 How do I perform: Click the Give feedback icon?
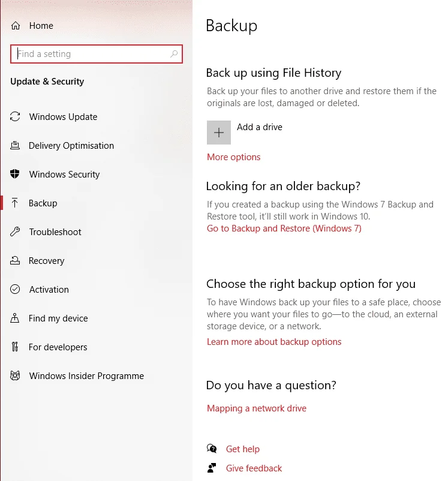point(212,468)
